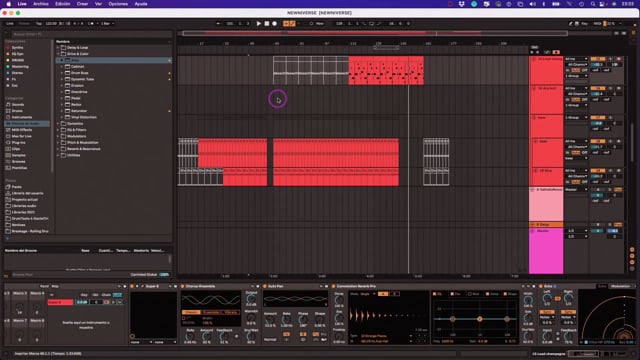Screen dimensions: 640x360
Task: Toggle the Key mapping mode button
Action: pyautogui.click(x=584, y=24)
